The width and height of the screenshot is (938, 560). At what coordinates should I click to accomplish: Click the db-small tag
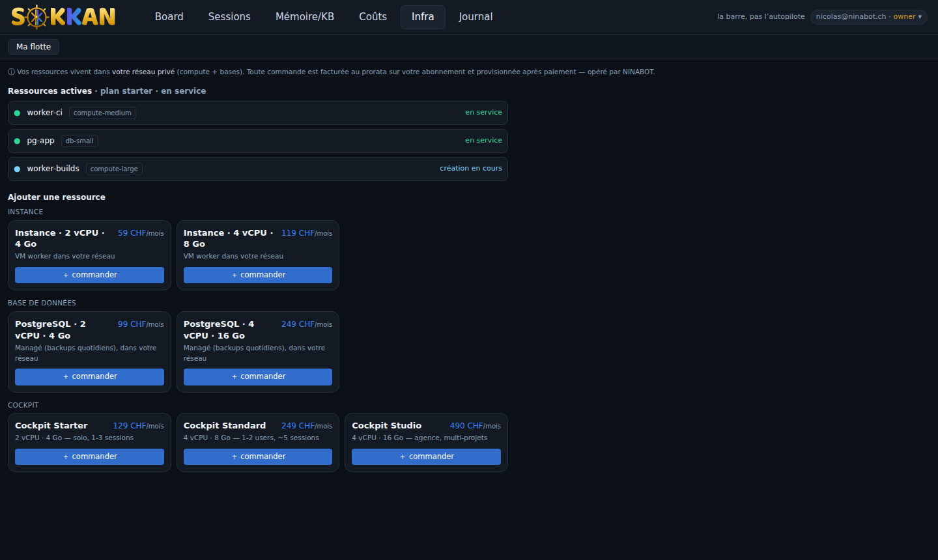79,141
